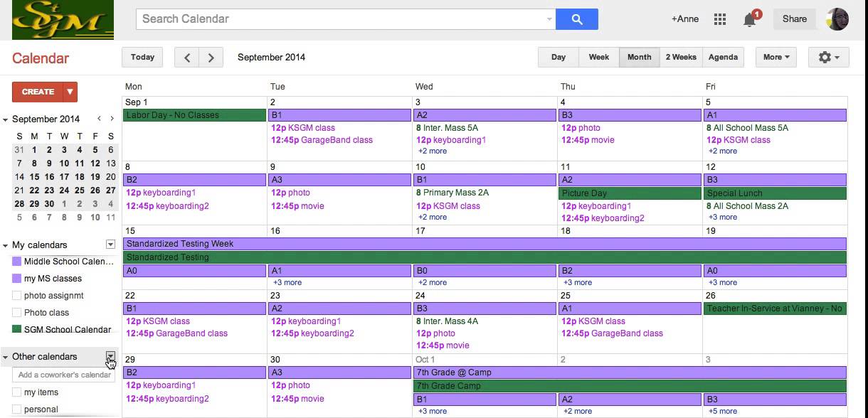Click the Share button
The height and width of the screenshot is (418, 868).
coord(794,19)
